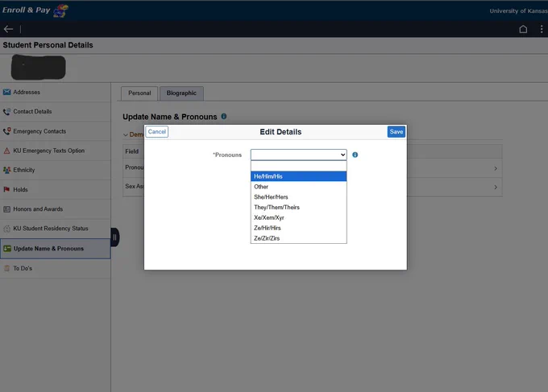
Task: Click the KU Emergency Texts warning icon
Action: point(6,151)
